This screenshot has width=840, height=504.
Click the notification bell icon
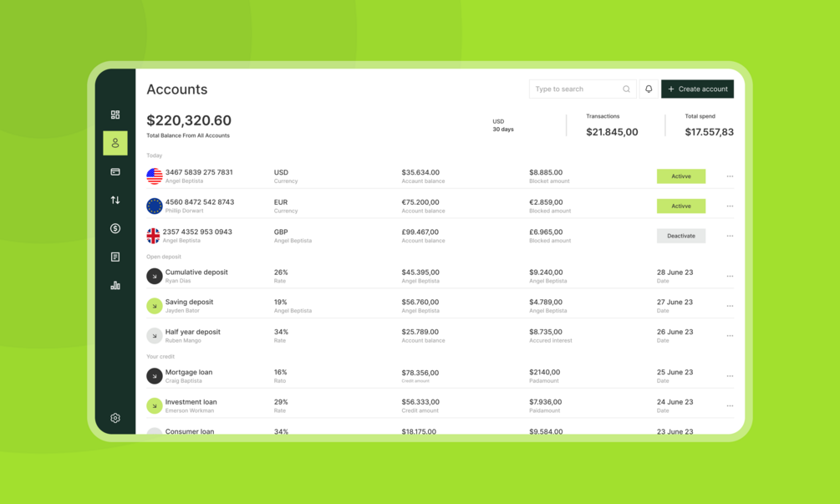[649, 89]
